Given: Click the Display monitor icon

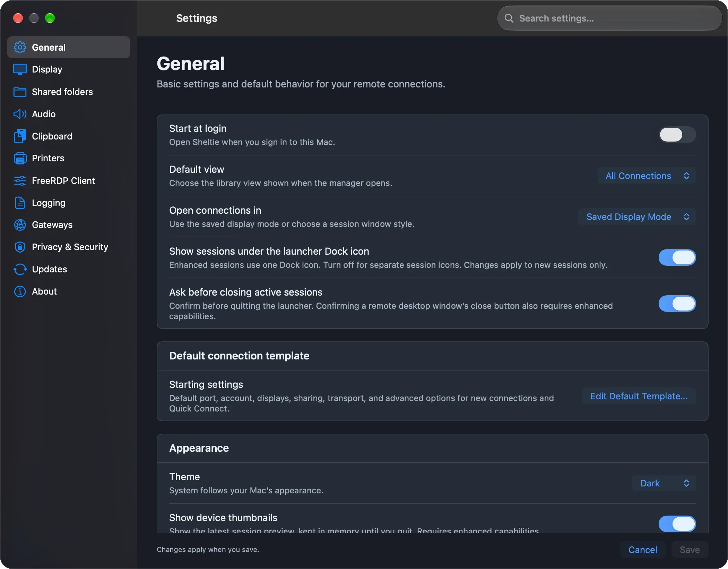Looking at the screenshot, I should pyautogui.click(x=20, y=69).
